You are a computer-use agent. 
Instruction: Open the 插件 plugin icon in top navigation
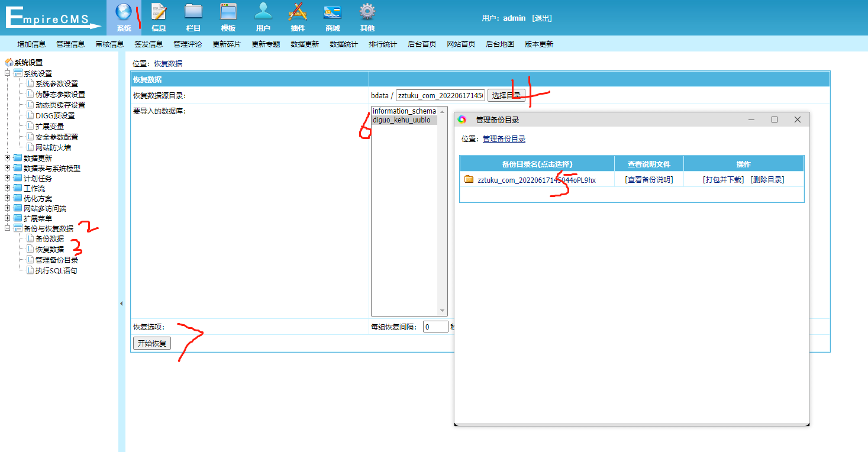[x=298, y=12]
